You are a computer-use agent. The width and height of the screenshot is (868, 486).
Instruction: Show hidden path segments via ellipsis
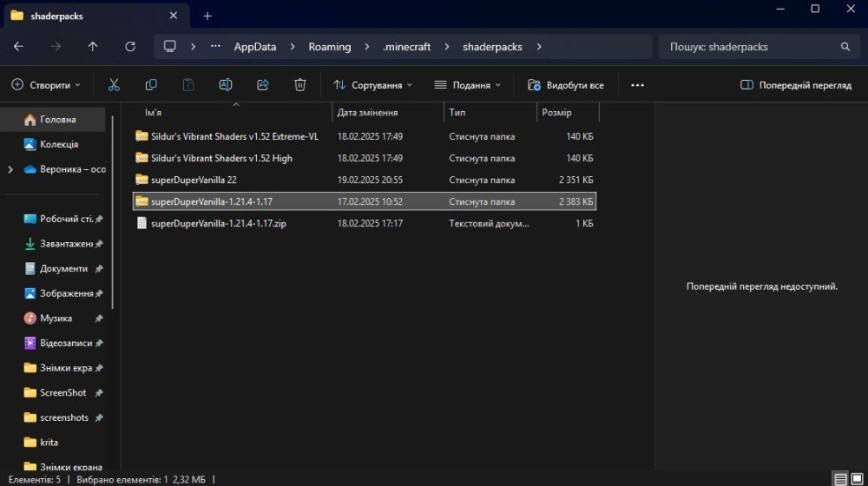[x=215, y=47]
